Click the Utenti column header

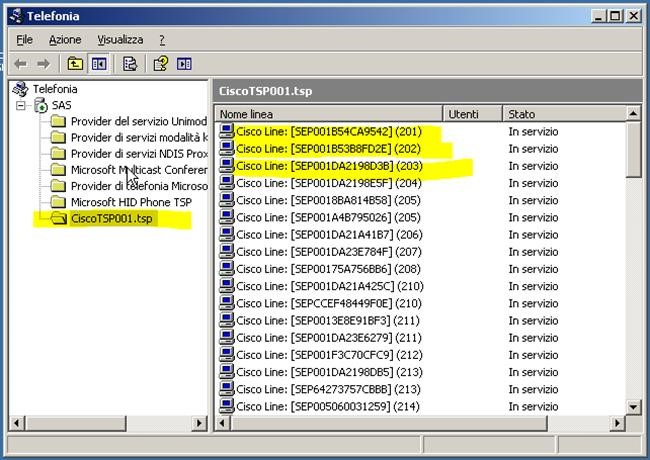pos(470,114)
